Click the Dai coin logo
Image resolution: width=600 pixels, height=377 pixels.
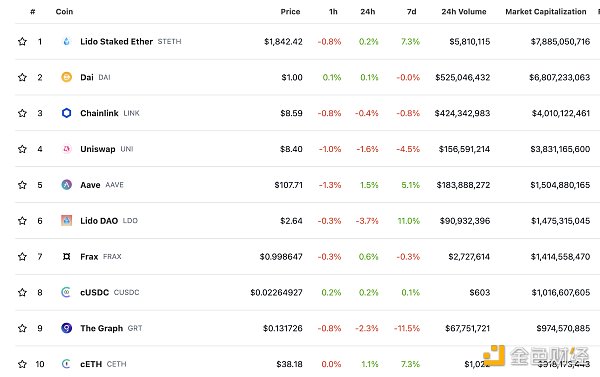[67, 77]
